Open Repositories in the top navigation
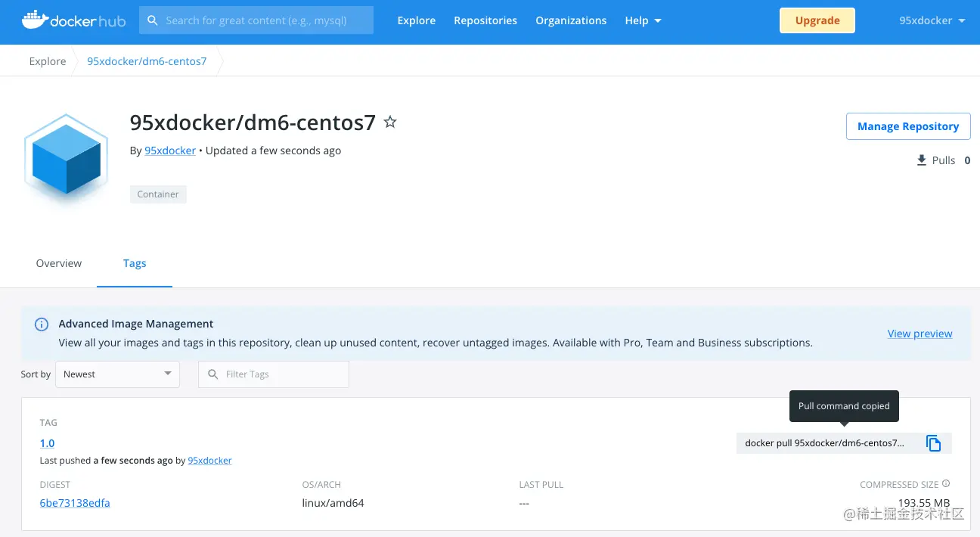The image size is (980, 537). point(485,20)
